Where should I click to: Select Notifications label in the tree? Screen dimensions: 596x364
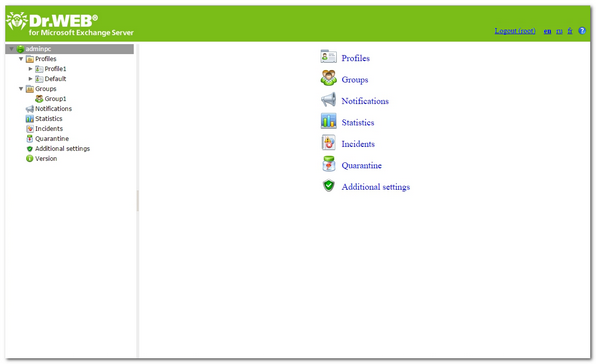click(x=53, y=109)
